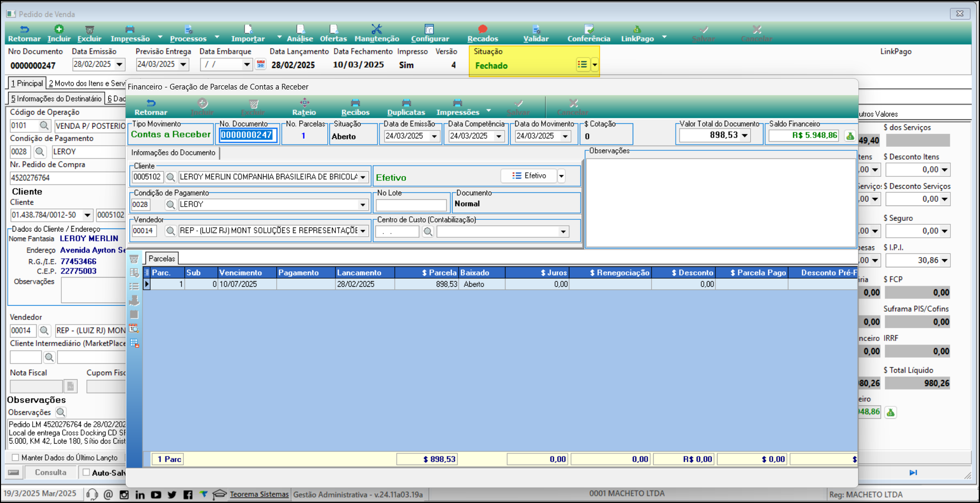980x503 pixels.
Task: Open the Efetivo dropdown arrow
Action: pos(561,176)
